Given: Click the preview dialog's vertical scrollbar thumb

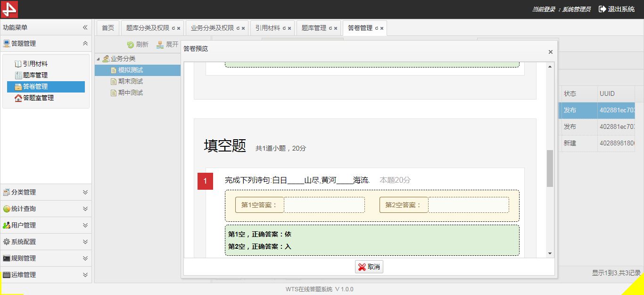Looking at the screenshot, I should pyautogui.click(x=550, y=169).
